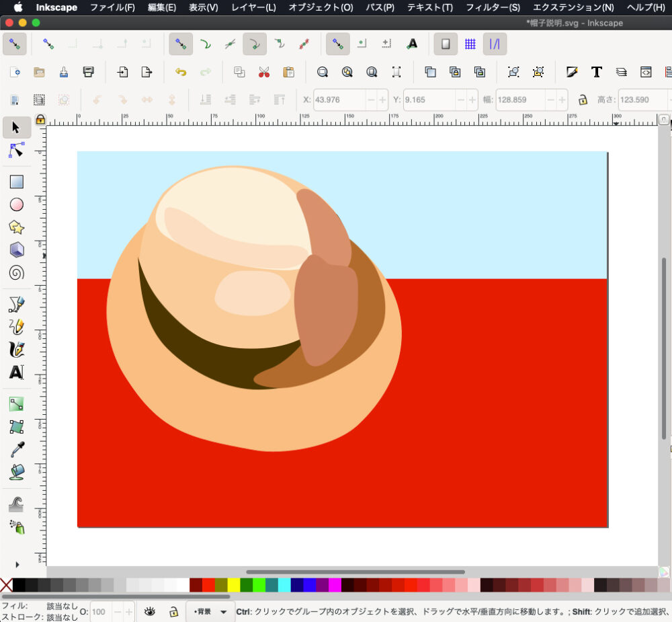
Task: Toggle the guide lock at ruler corner
Action: tap(40, 120)
